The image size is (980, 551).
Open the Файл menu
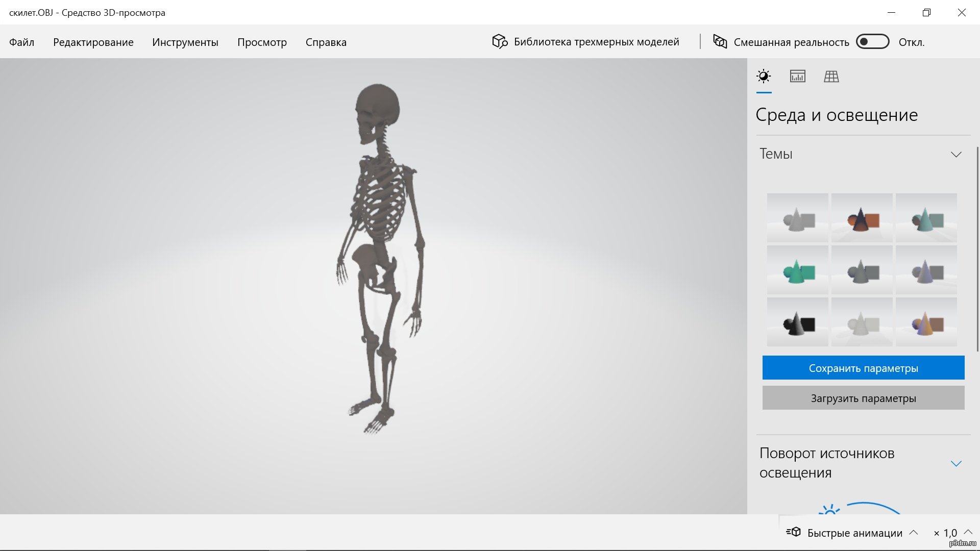click(x=21, y=42)
